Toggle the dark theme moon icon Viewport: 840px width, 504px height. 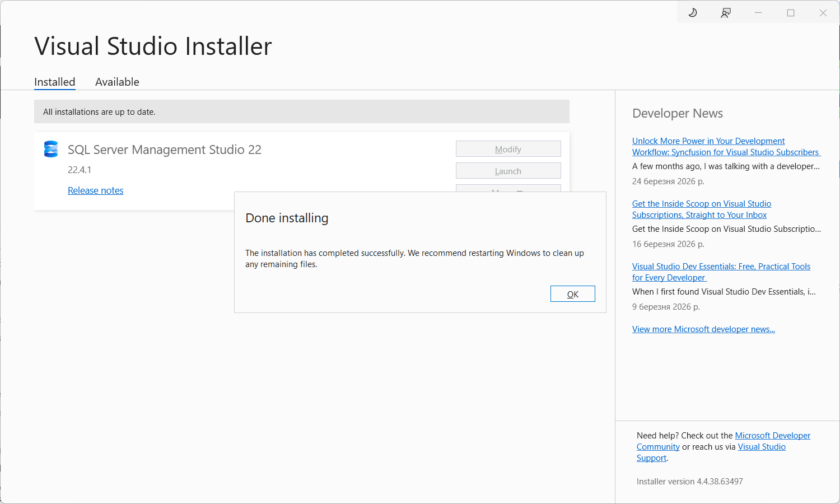click(693, 12)
